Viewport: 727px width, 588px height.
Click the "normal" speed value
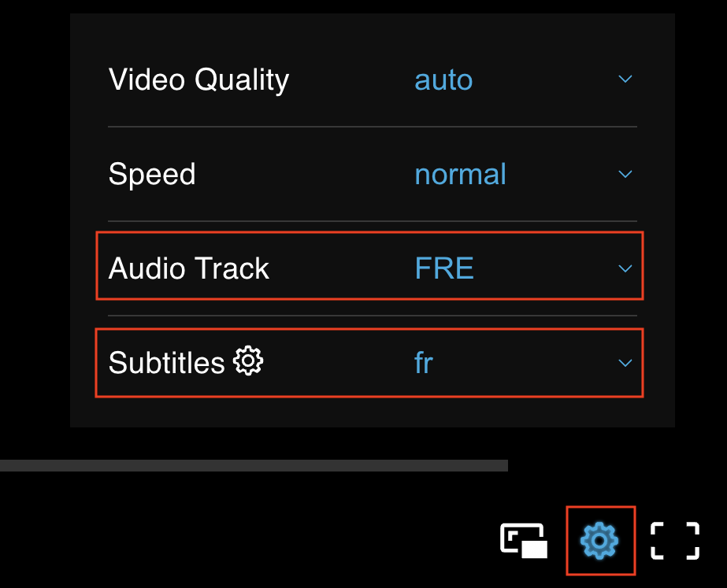tap(460, 174)
